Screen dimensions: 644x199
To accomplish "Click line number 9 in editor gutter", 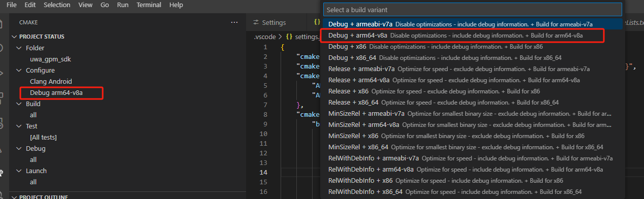I will (265, 124).
